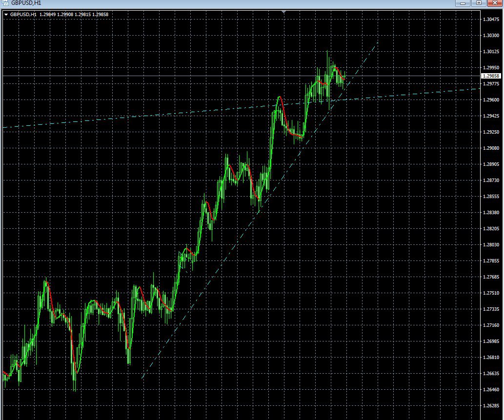Click the 1.28730 price scale label
The height and width of the screenshot is (420, 504).
point(491,180)
